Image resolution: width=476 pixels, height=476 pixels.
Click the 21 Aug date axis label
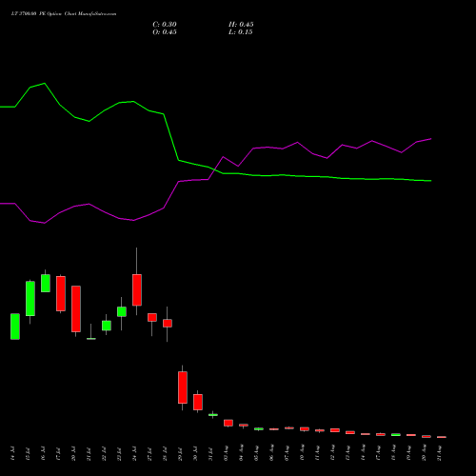tap(439, 452)
